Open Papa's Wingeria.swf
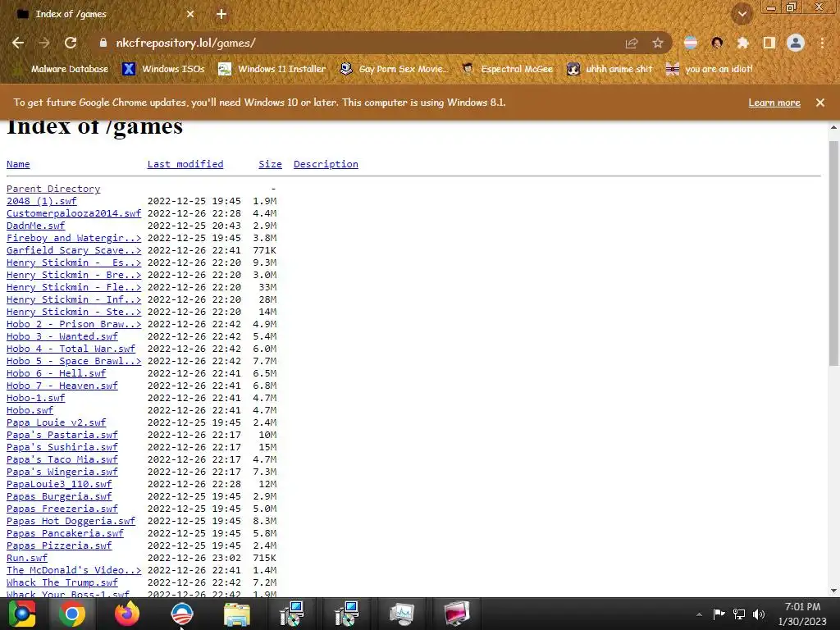 coord(62,472)
